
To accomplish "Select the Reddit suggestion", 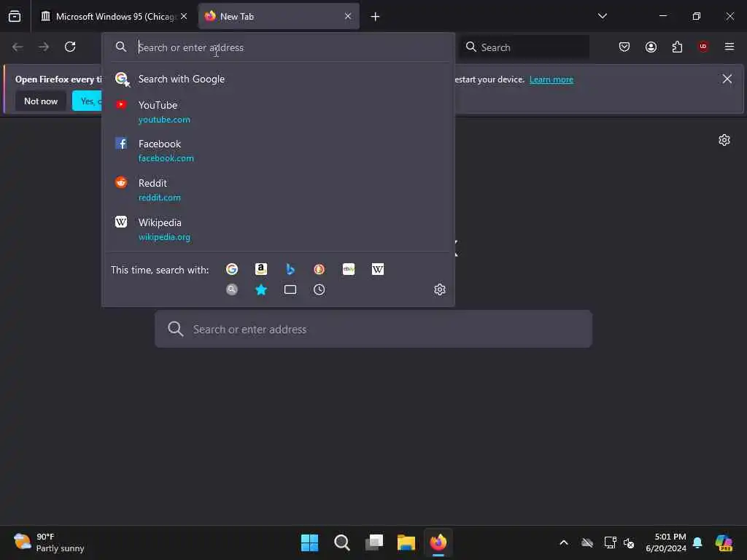I will 278,190.
